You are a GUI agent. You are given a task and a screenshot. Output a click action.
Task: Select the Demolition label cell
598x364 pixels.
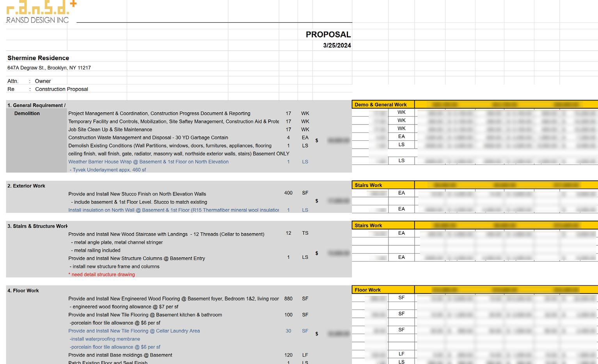27,113
